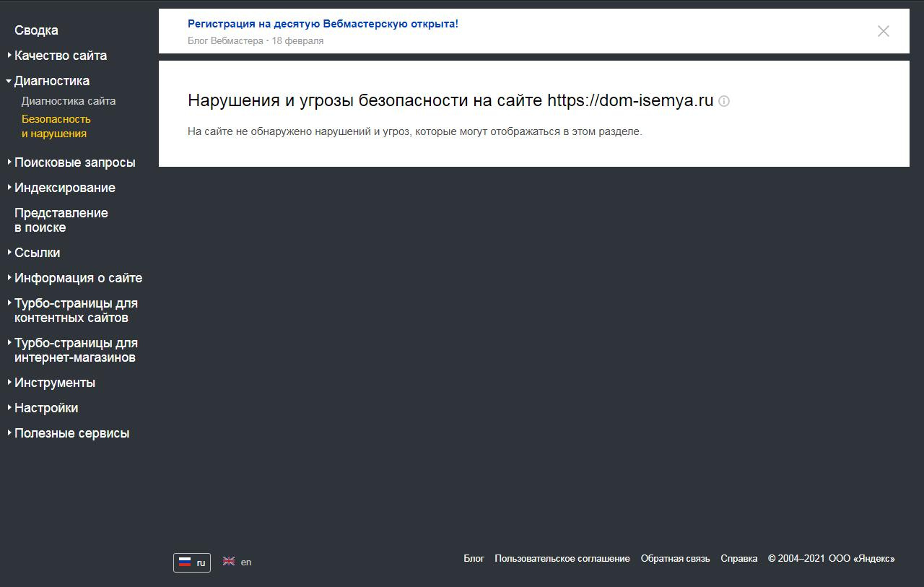Open Качество сайта menu item
This screenshot has width=924, height=587.
[61, 56]
